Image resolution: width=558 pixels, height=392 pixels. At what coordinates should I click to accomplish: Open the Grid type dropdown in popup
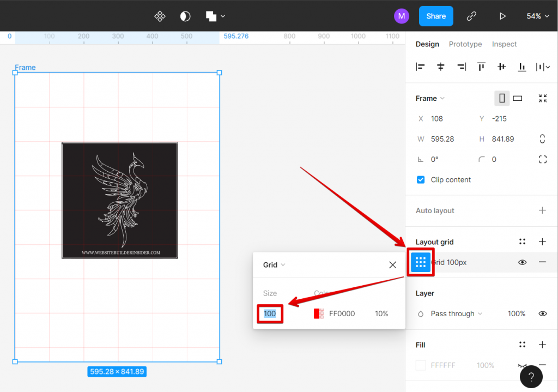pyautogui.click(x=274, y=265)
